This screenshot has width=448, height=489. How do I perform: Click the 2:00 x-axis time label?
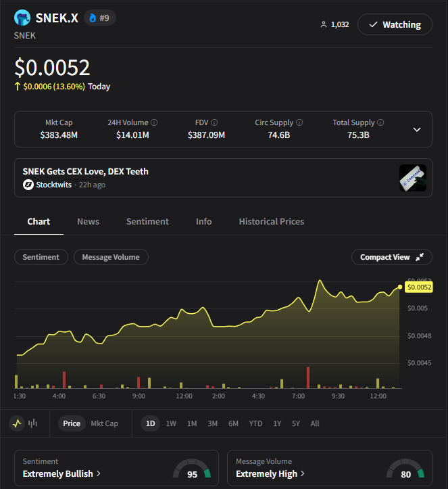[x=218, y=396]
